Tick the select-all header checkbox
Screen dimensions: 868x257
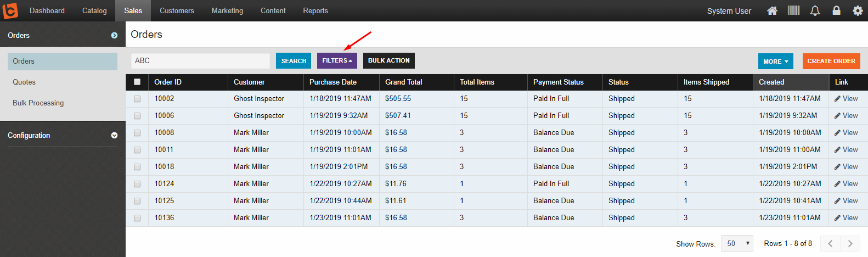(x=137, y=82)
